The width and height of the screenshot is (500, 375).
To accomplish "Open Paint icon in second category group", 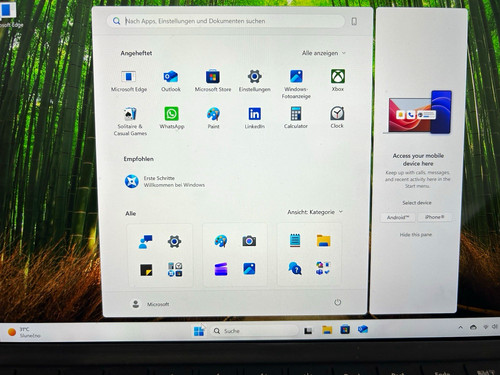I will pyautogui.click(x=221, y=241).
